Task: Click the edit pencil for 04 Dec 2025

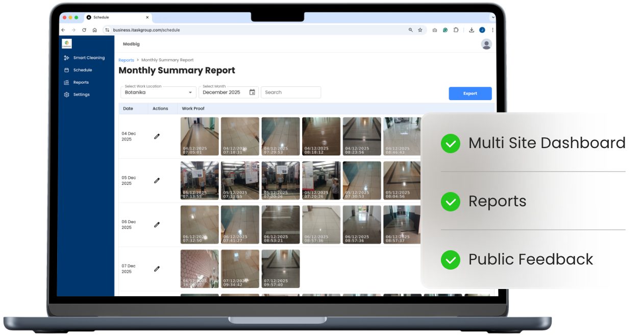Action: point(157,136)
